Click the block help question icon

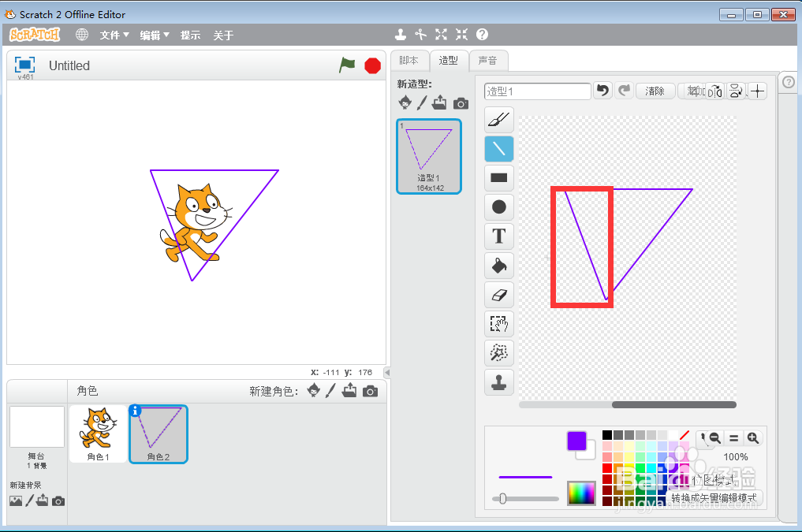pos(482,34)
